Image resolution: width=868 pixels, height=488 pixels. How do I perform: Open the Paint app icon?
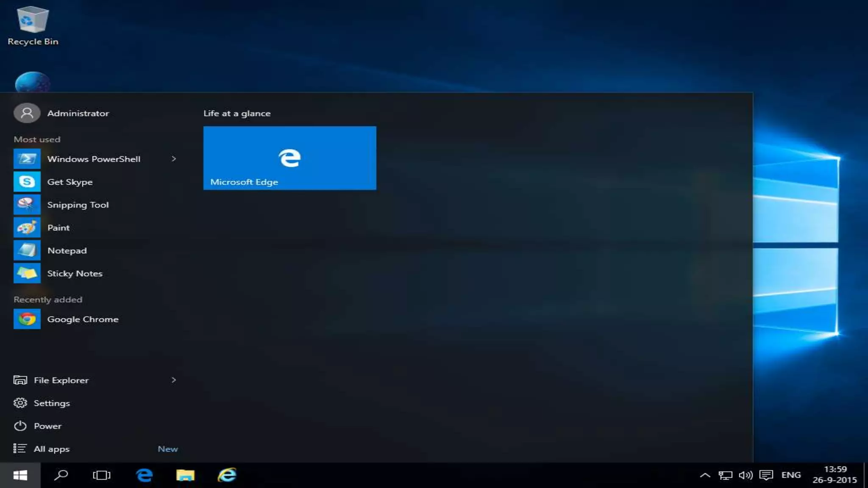(x=27, y=227)
